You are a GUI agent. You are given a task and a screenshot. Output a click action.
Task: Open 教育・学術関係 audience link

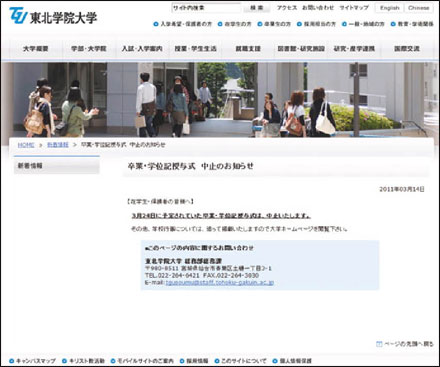point(415,24)
